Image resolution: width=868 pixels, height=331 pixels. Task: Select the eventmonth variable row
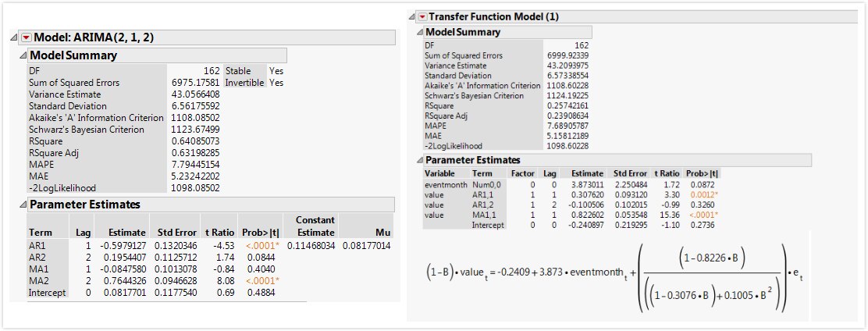coord(572,183)
